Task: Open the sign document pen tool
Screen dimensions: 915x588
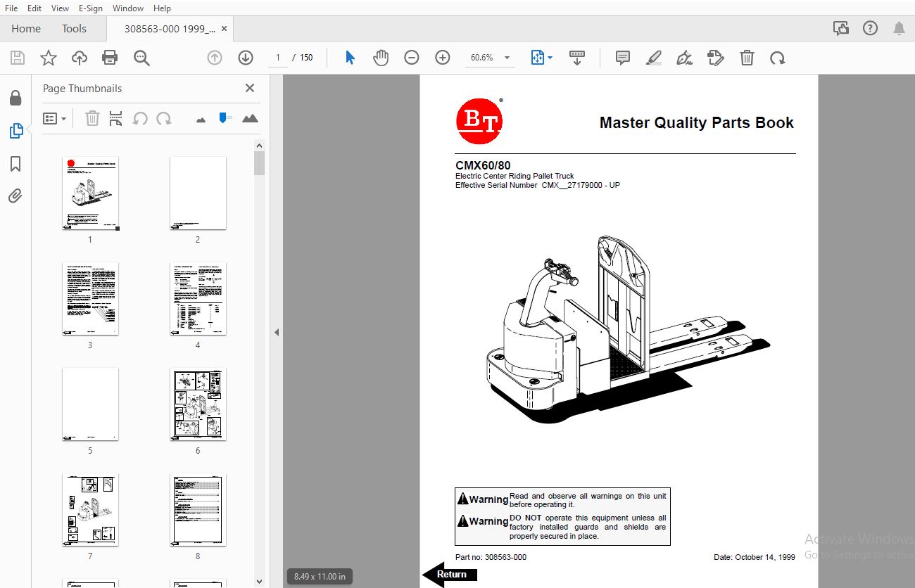Action: [685, 58]
